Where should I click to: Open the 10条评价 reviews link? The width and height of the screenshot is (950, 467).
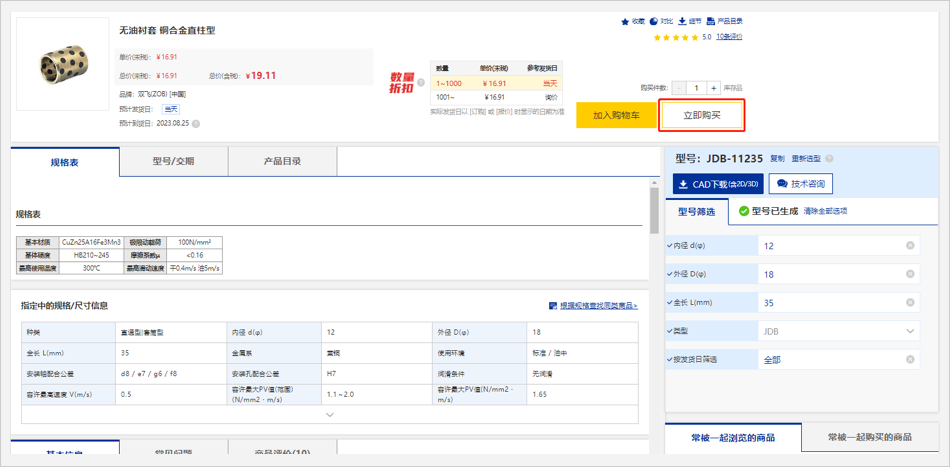coord(729,37)
